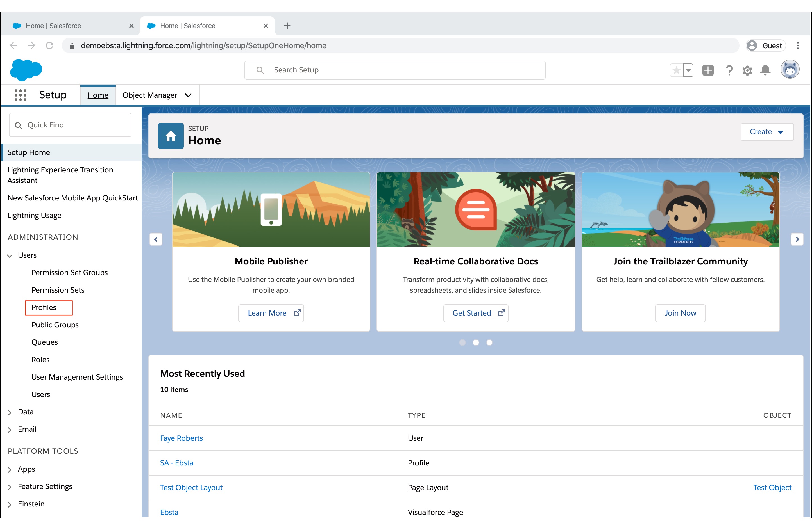The height and width of the screenshot is (530, 812).
Task: Open Lightning Experience Transition Assistant
Action: 60,175
